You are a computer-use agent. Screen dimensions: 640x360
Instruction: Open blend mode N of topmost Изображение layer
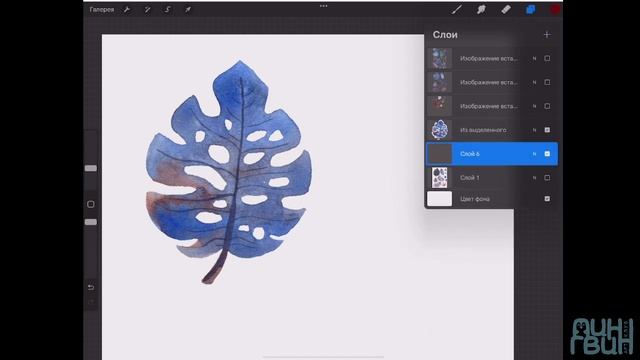click(534, 58)
